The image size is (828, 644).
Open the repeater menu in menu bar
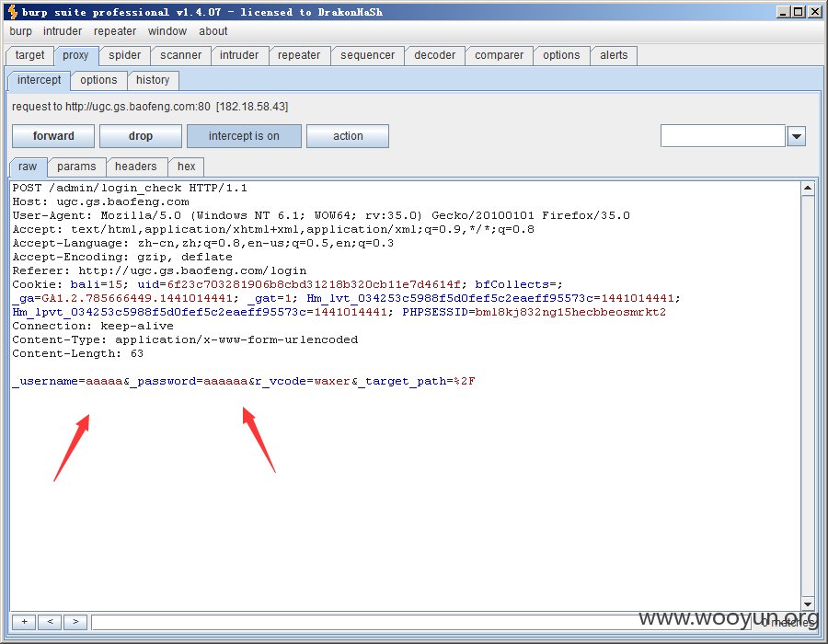115,31
